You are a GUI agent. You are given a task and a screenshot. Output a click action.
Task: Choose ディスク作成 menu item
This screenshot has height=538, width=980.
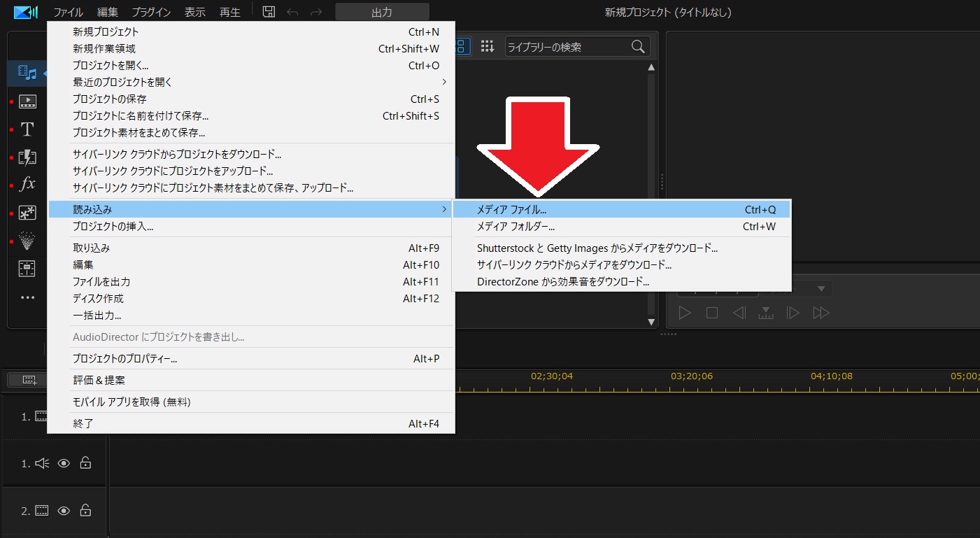251,298
